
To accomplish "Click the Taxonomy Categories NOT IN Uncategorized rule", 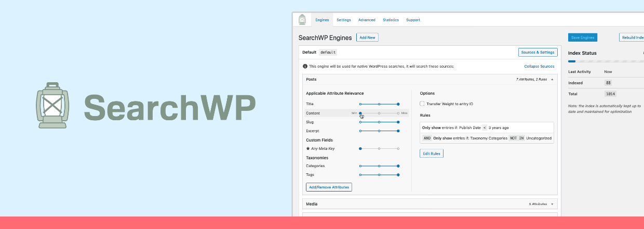I will (x=487, y=138).
